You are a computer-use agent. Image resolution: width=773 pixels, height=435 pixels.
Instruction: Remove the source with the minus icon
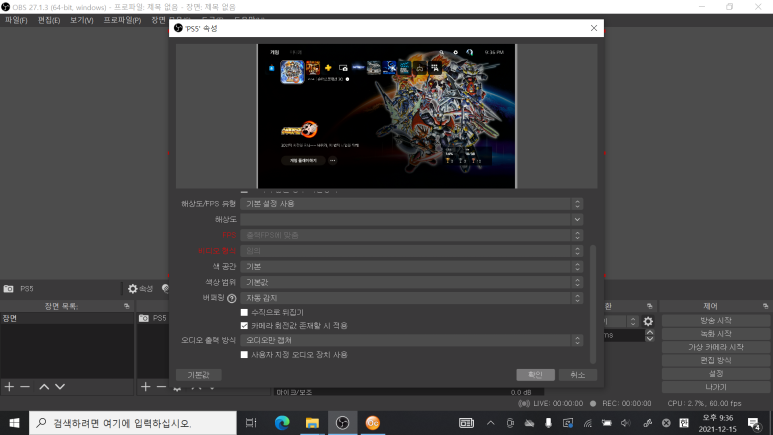coord(161,387)
